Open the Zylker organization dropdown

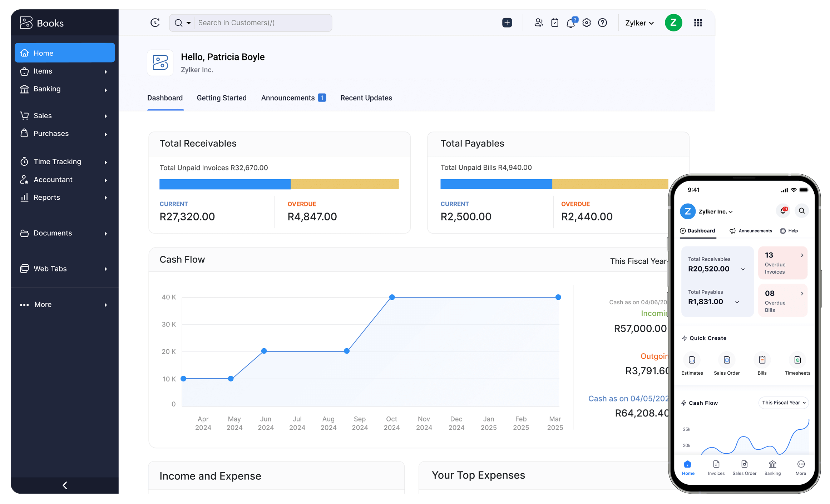[x=639, y=23]
